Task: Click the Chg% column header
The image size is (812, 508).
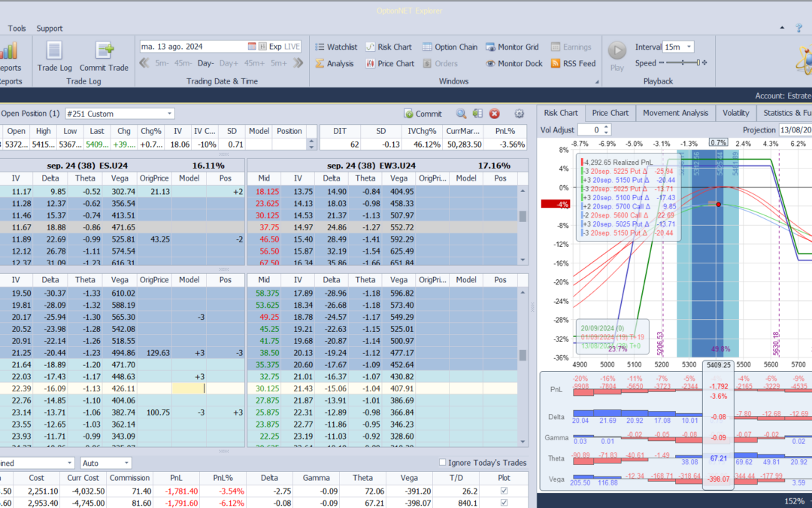Action: point(151,131)
